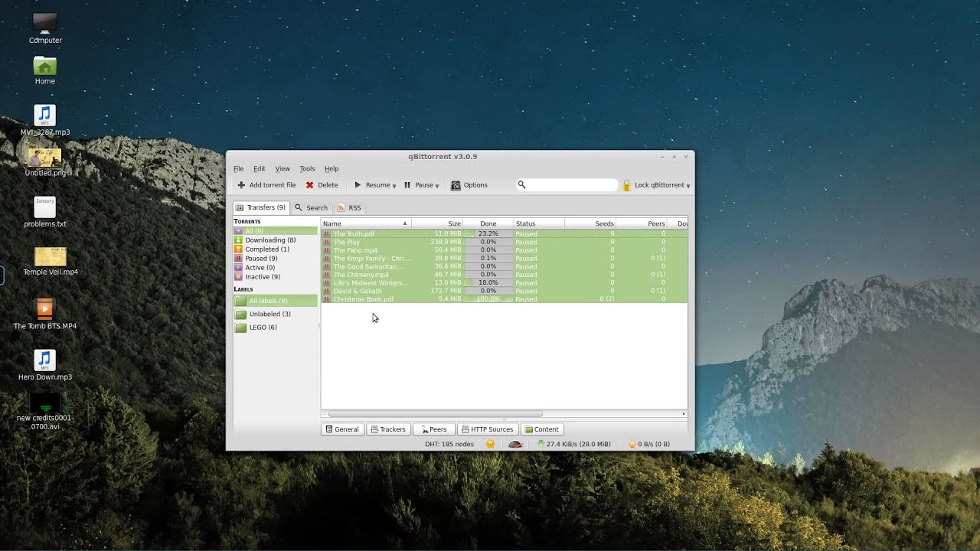Resume torrents with the play button
The image size is (980, 551).
(x=371, y=185)
